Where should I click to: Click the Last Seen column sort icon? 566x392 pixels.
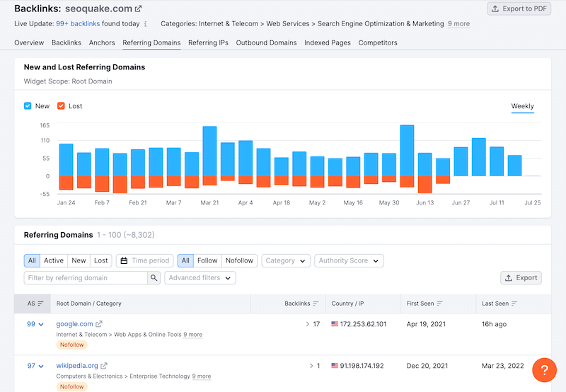tap(514, 304)
